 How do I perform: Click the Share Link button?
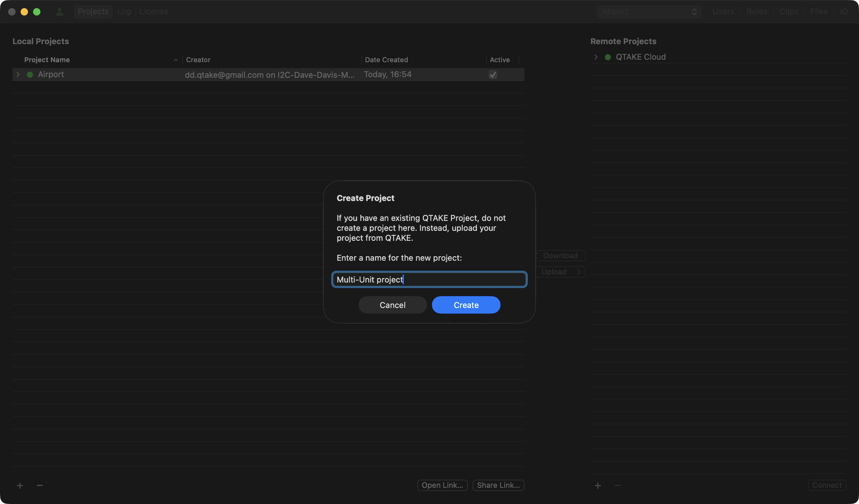coord(498,485)
